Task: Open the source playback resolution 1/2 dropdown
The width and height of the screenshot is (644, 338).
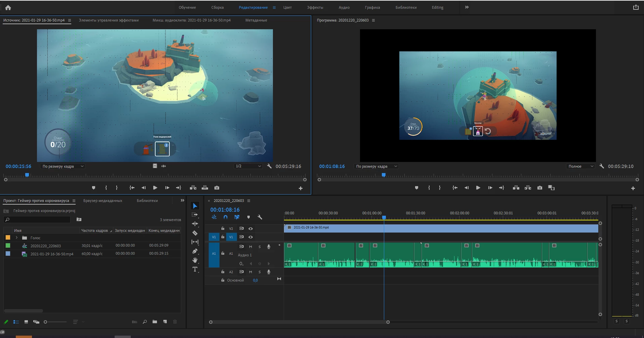Action: 248,166
